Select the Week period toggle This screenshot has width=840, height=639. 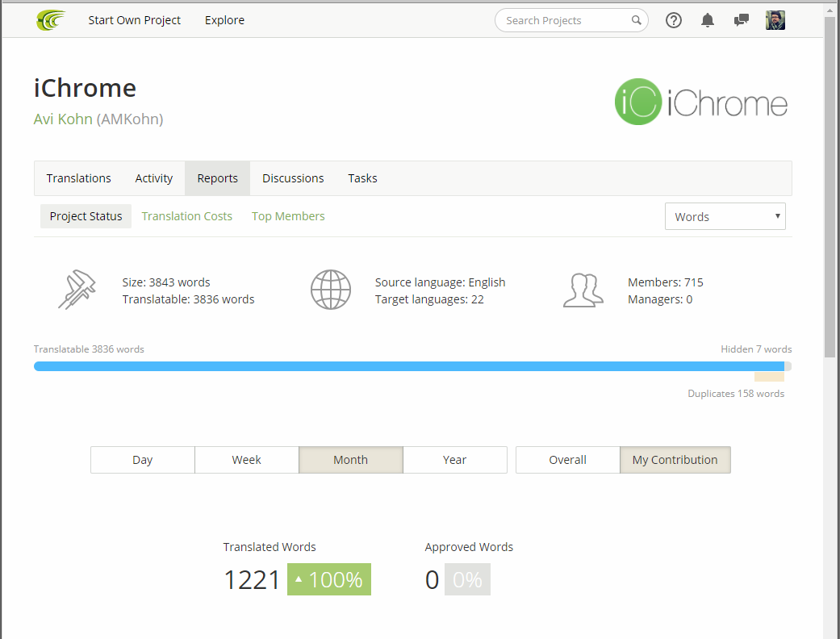pyautogui.click(x=246, y=460)
